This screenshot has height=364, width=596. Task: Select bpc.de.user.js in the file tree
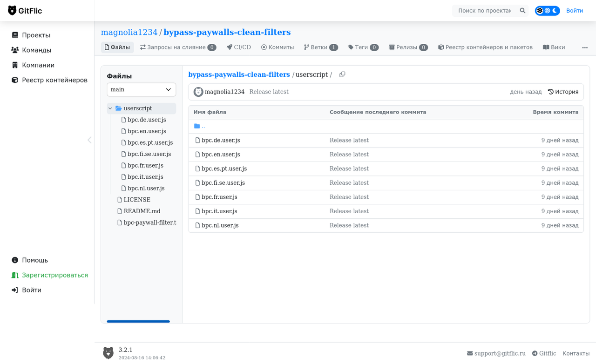click(143, 120)
